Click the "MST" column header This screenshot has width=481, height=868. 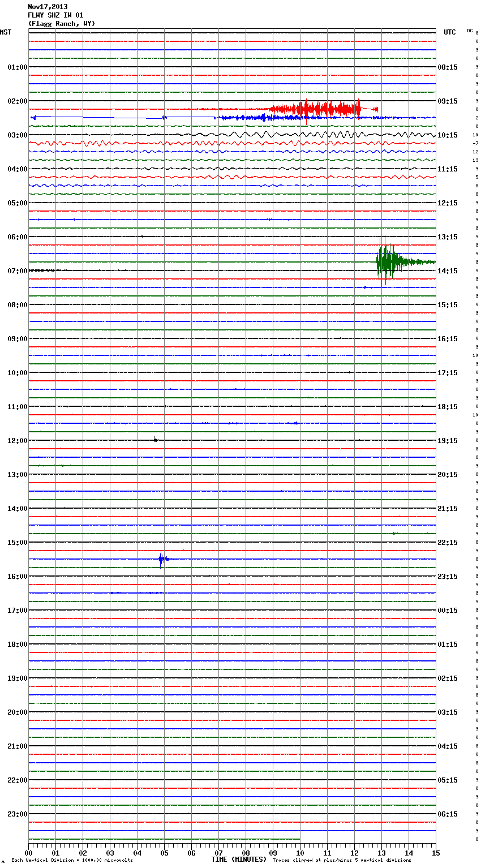click(6, 32)
